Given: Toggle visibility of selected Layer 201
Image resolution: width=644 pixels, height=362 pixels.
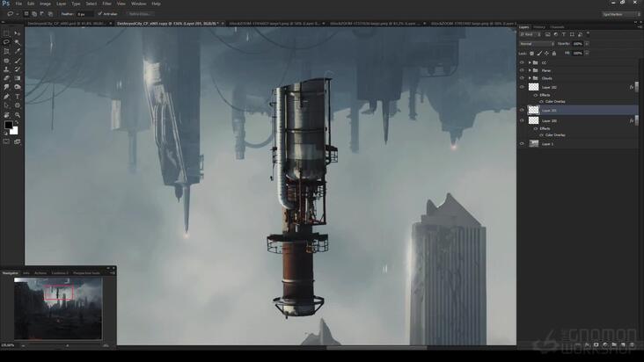Looking at the screenshot, I should tap(522, 110).
